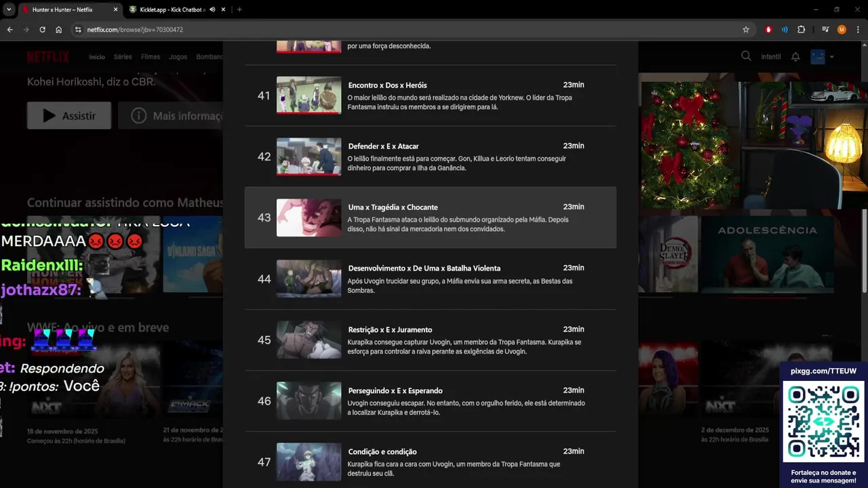Select title text Condição e condição
The width and height of the screenshot is (868, 488).
pyautogui.click(x=382, y=451)
